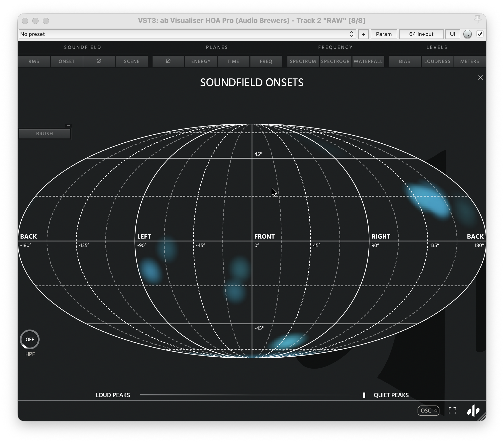Viewport: 504px width, 443px height.
Task: Toggle the OSC switch
Action: 428,411
